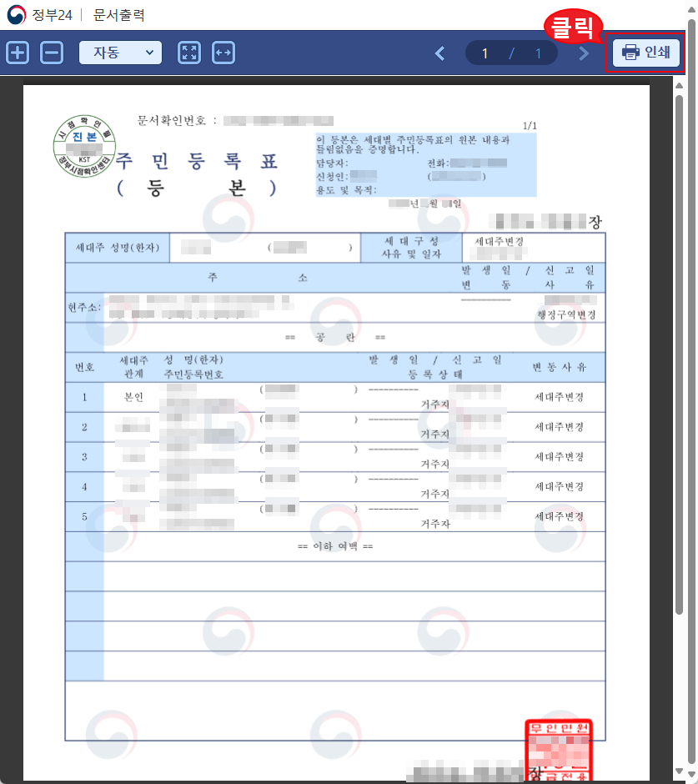The width and height of the screenshot is (698, 784).
Task: Go to next page arrow
Action: pos(584,53)
